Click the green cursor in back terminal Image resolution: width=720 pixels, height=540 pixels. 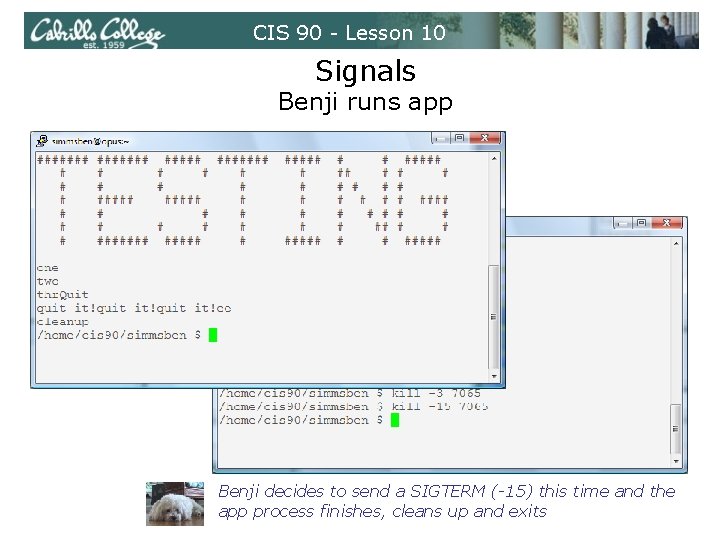click(x=395, y=420)
